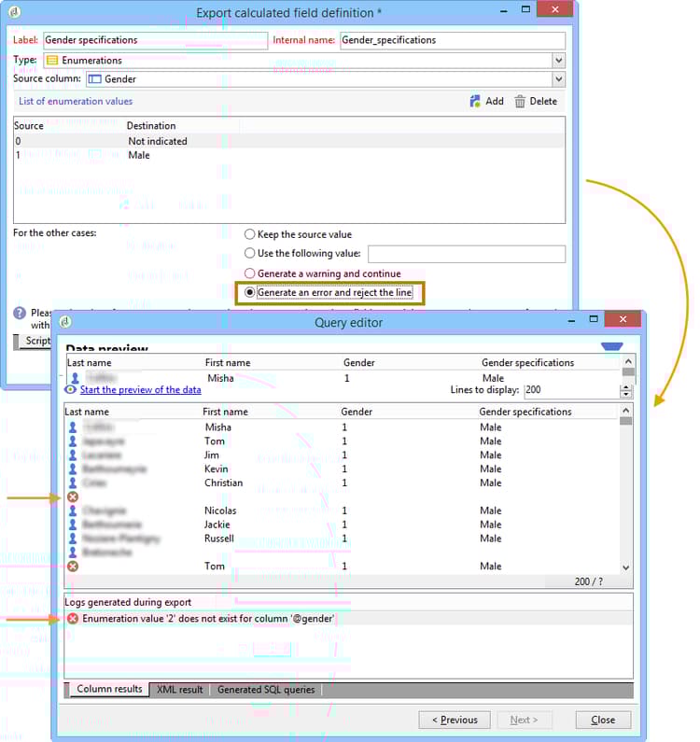Viewport: 700px width, 742px height.
Task: Select the log entry about enumeration value '2'
Action: 348,619
